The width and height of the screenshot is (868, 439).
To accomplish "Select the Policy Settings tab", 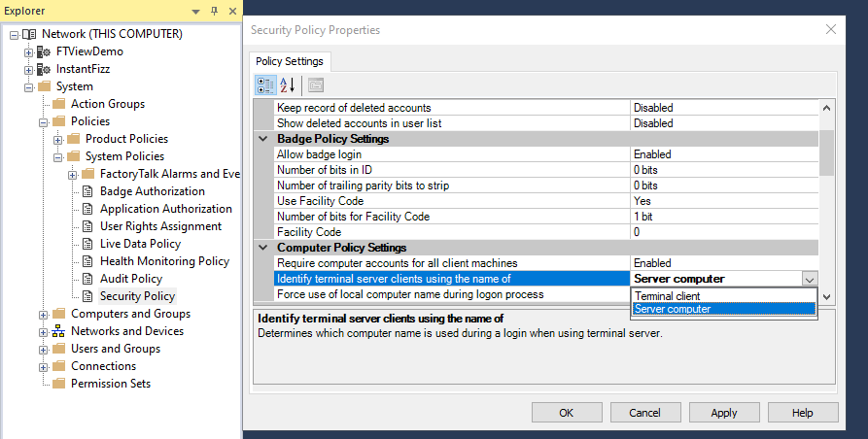I will (291, 61).
